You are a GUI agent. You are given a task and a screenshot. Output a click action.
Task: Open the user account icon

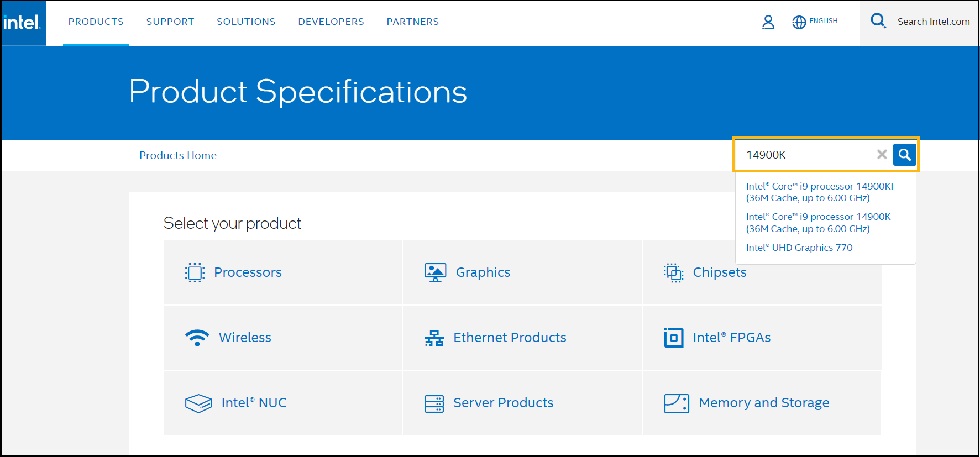tap(768, 22)
